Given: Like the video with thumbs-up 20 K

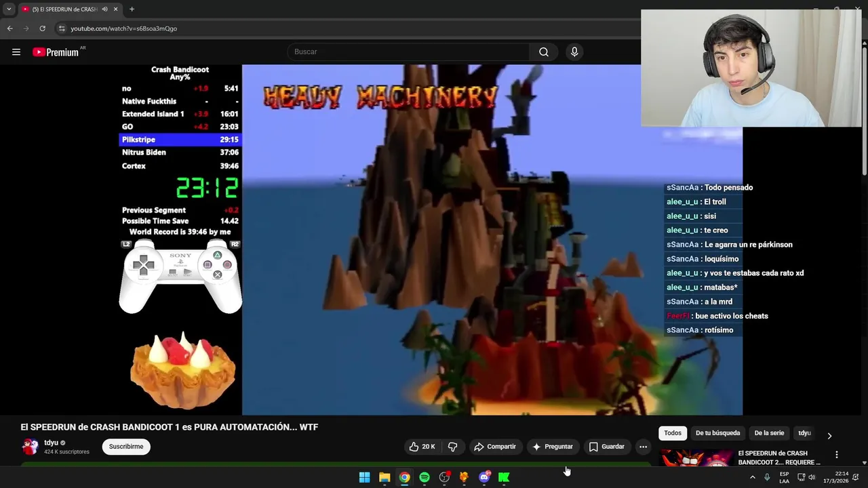Looking at the screenshot, I should pos(422,447).
